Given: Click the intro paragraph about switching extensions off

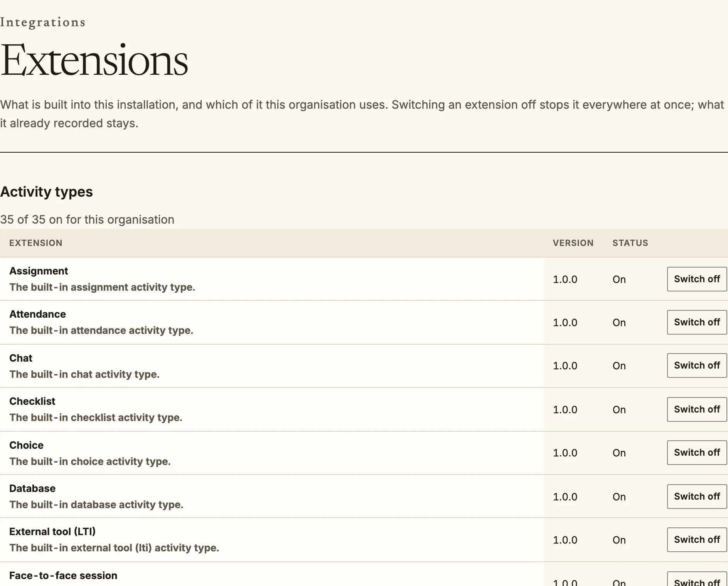Looking at the screenshot, I should tap(362, 114).
